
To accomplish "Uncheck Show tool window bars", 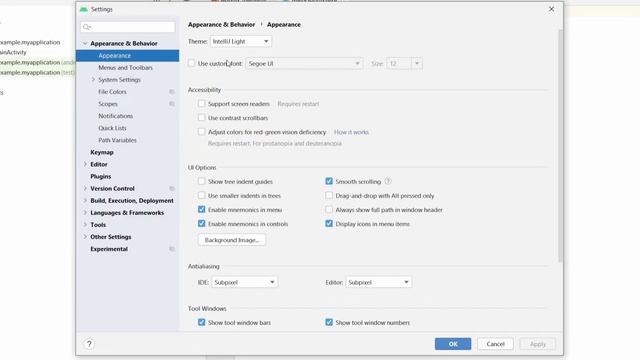I will (x=201, y=322).
